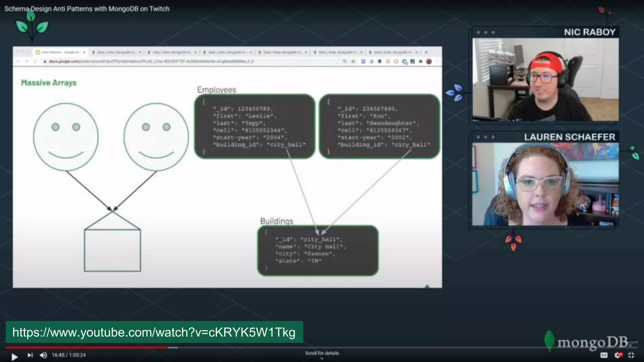Select the Anti Patterns Google Slides browser tab
644x362 pixels.
[60, 52]
